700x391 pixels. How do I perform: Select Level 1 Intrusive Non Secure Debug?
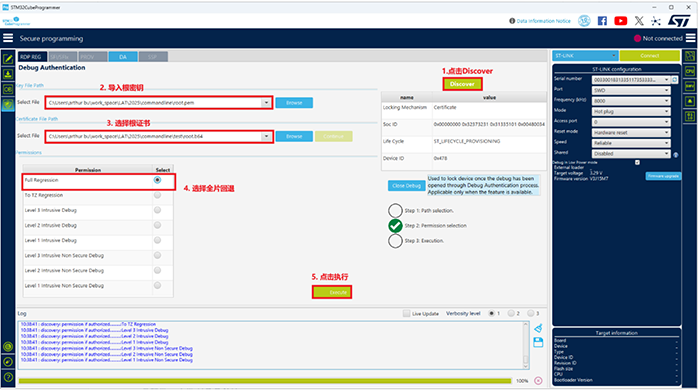[x=158, y=285]
